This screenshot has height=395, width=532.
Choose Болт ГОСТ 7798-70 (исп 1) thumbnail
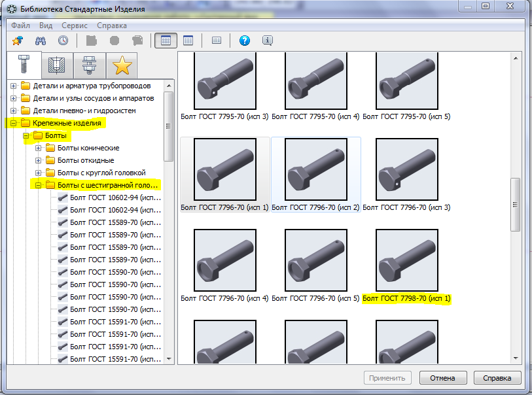click(x=407, y=260)
